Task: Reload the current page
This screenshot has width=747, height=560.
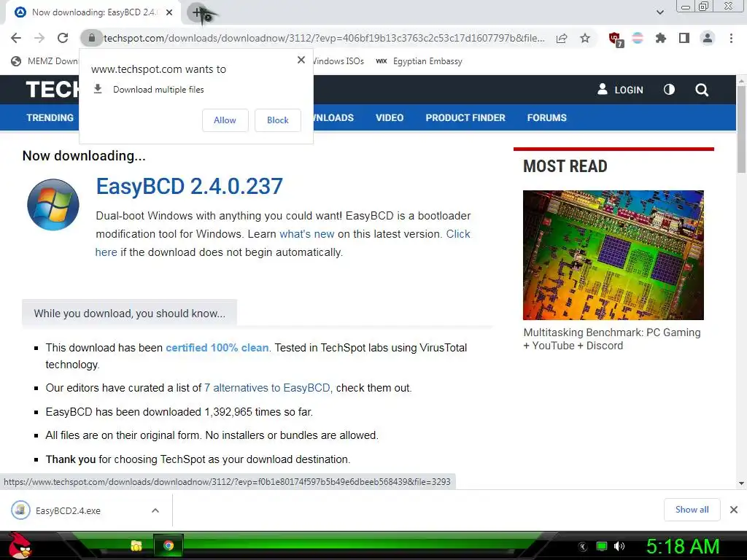Action: [63, 38]
